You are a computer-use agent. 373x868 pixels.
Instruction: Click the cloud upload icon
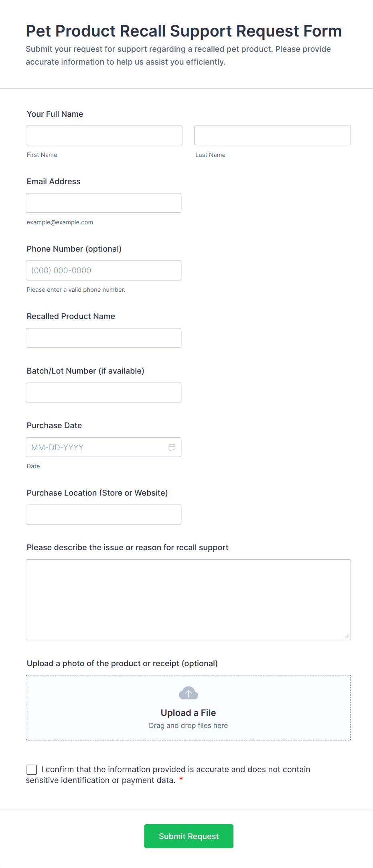[x=188, y=693]
